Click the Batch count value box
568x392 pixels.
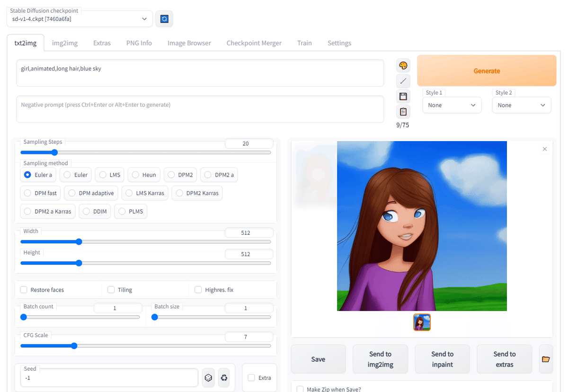118,308
